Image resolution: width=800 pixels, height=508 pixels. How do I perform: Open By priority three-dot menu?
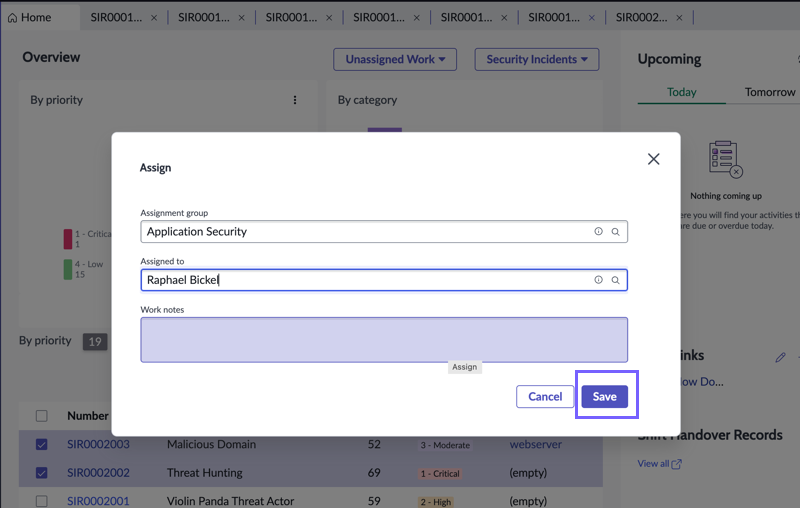pyautogui.click(x=295, y=100)
